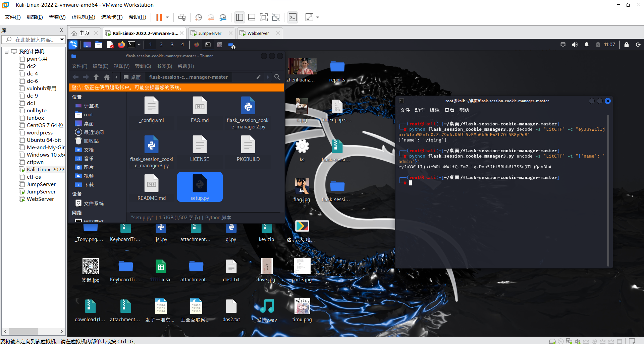
Task: Click the network connection icon in Kali panel
Action: [563, 45]
